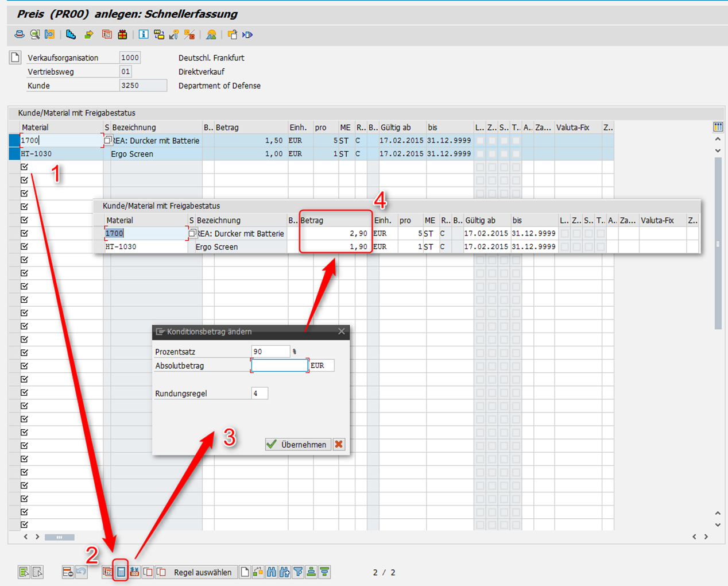Tick the checkbox in first empty row below HT-1030

(x=24, y=167)
